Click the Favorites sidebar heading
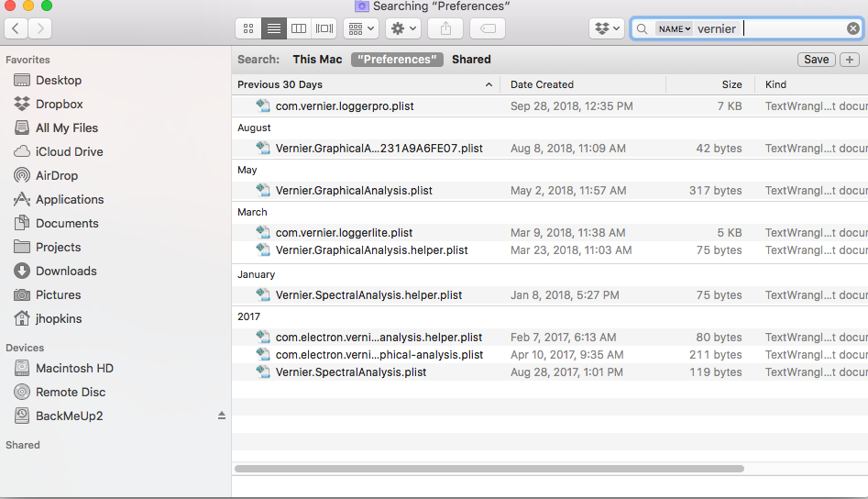 tap(27, 60)
